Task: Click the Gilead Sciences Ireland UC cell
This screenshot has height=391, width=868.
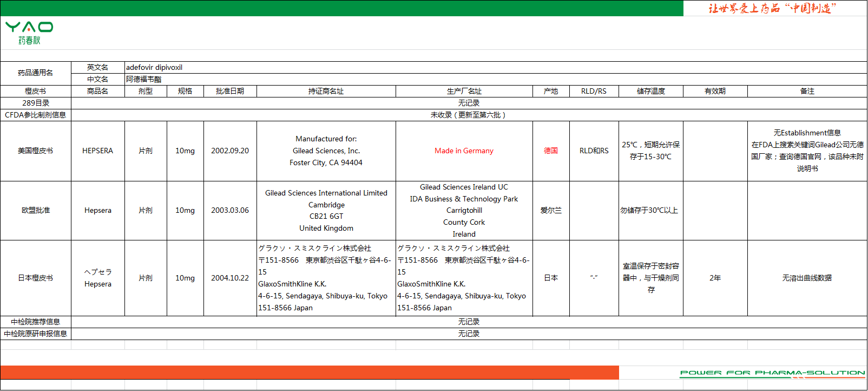Action: 464,211
